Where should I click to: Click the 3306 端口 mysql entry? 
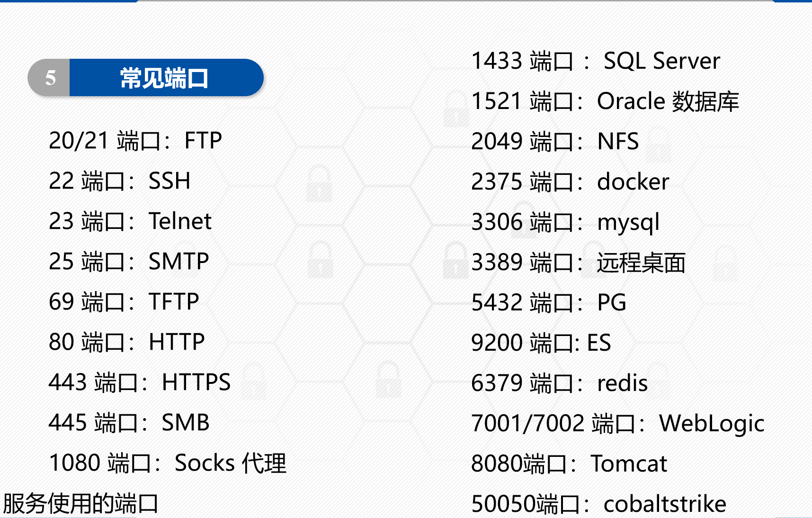pos(565,222)
